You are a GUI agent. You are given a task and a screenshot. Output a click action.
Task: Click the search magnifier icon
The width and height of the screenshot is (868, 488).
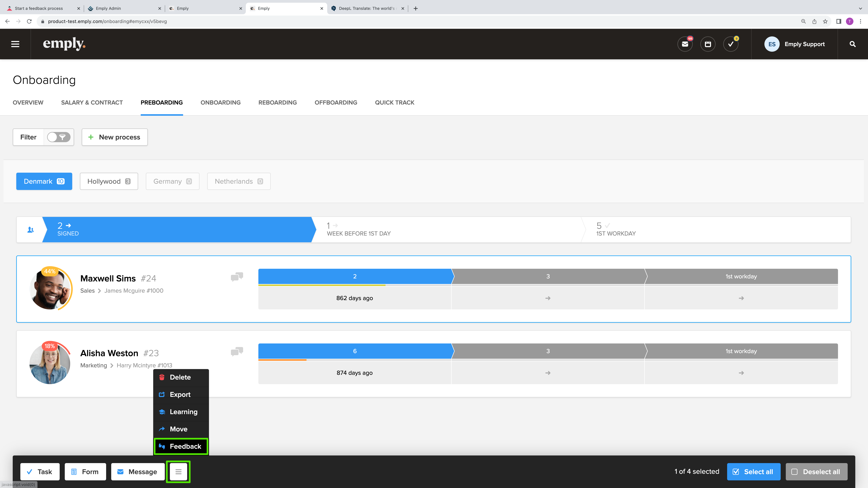tap(853, 44)
